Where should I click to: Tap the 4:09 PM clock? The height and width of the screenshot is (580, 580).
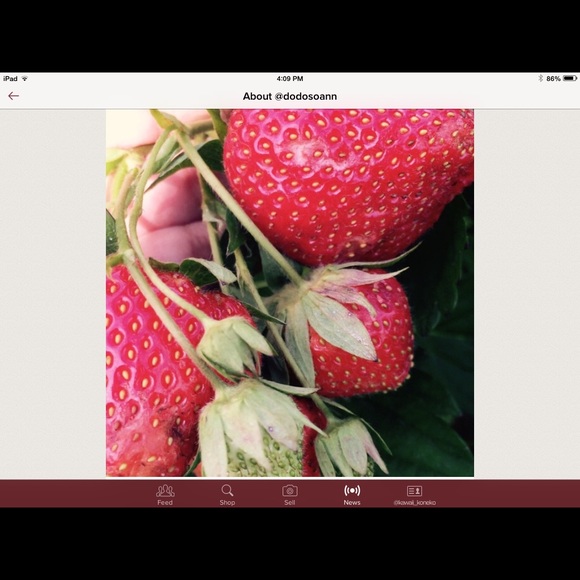tap(290, 78)
